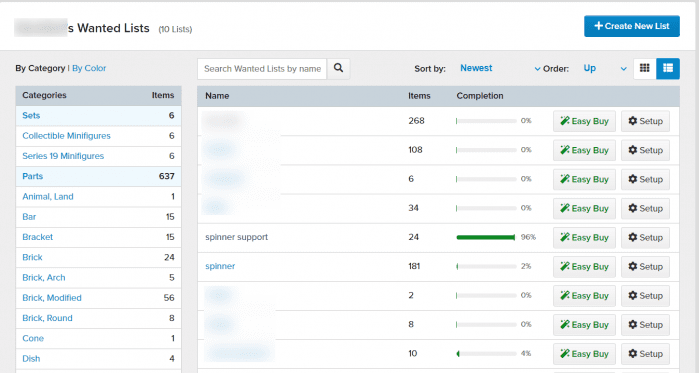Easy Buy the 2-item list
The image size is (699, 373).
pyautogui.click(x=584, y=296)
